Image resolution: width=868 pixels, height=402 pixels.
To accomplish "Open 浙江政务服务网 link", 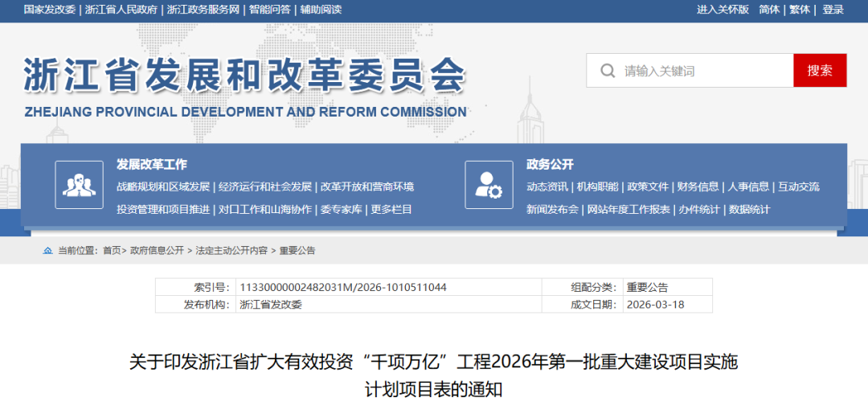I will [203, 10].
